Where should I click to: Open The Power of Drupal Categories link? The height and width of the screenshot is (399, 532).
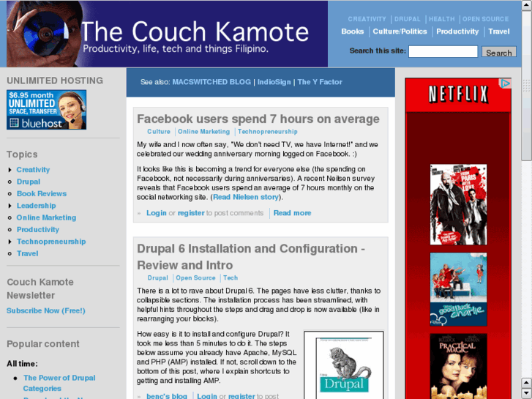click(59, 383)
